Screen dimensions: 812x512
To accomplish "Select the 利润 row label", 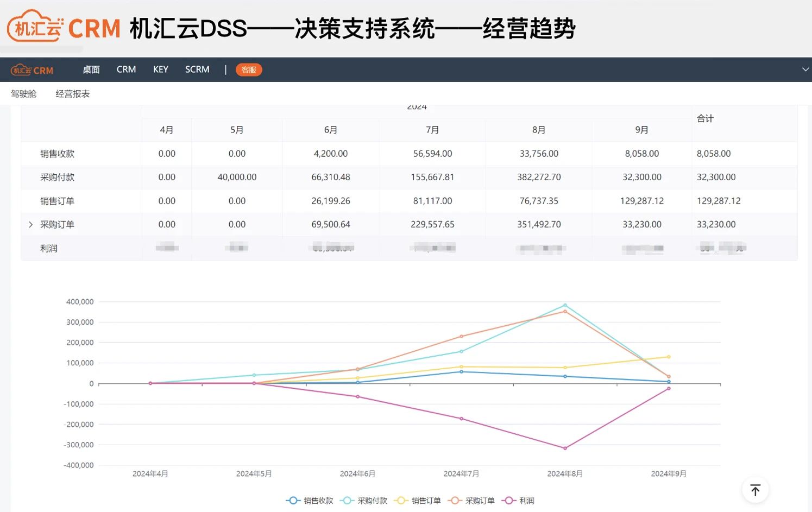I will point(49,248).
